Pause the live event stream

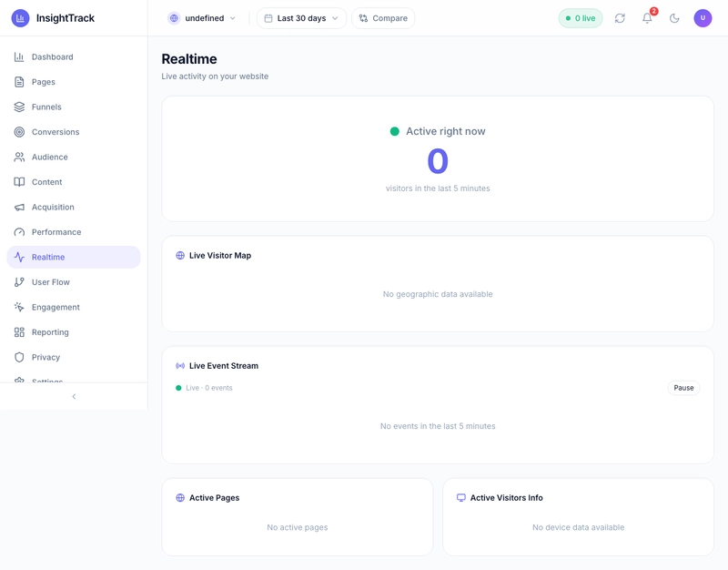click(683, 388)
